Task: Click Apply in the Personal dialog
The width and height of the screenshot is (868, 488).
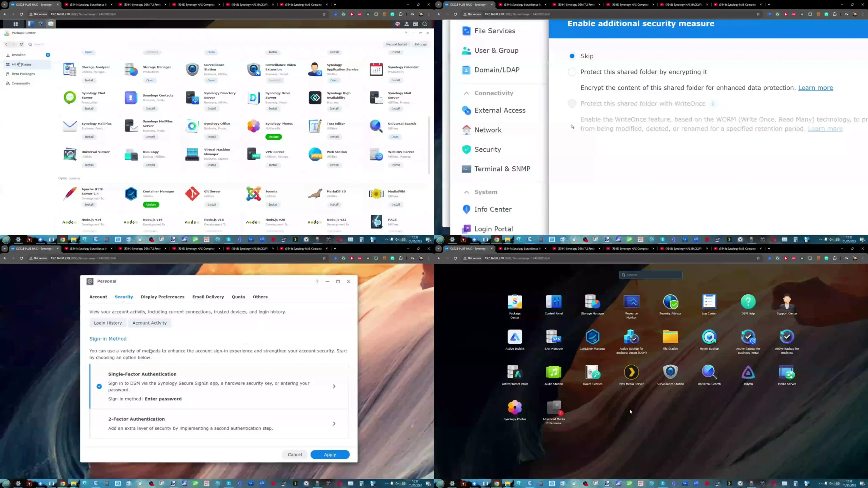Action: tap(330, 455)
